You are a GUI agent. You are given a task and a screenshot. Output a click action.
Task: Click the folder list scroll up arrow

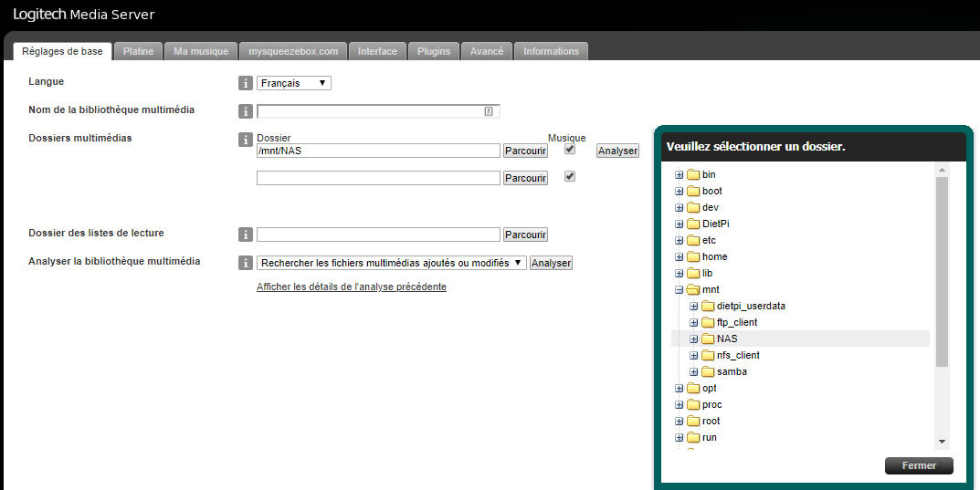pos(942,170)
